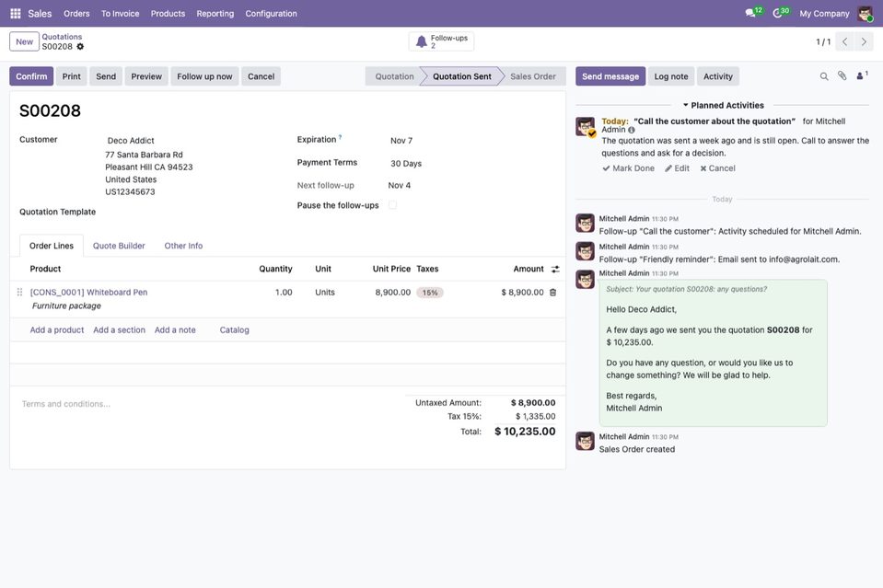The height and width of the screenshot is (588, 883).
Task: Click the Confirm button
Action: click(x=31, y=76)
